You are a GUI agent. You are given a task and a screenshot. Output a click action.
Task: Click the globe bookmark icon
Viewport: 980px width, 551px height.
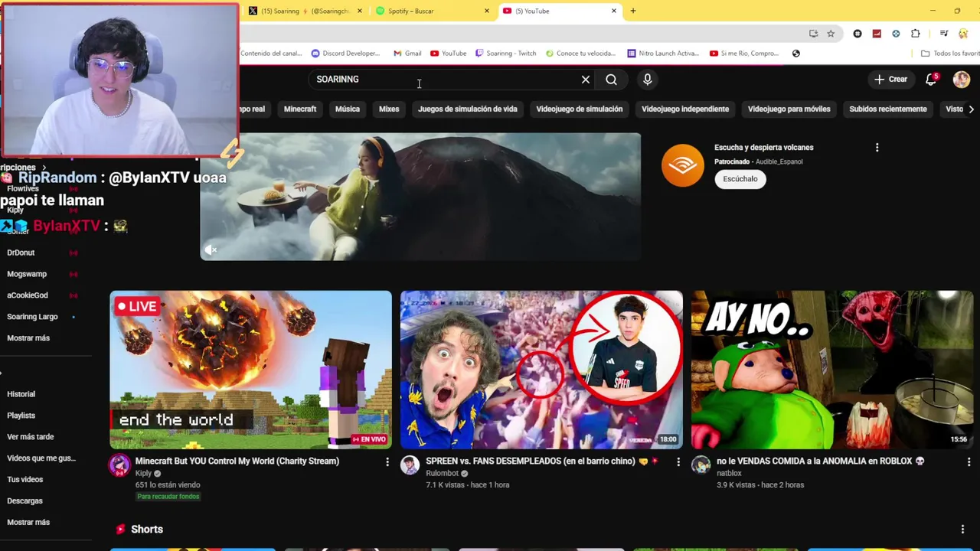(796, 54)
